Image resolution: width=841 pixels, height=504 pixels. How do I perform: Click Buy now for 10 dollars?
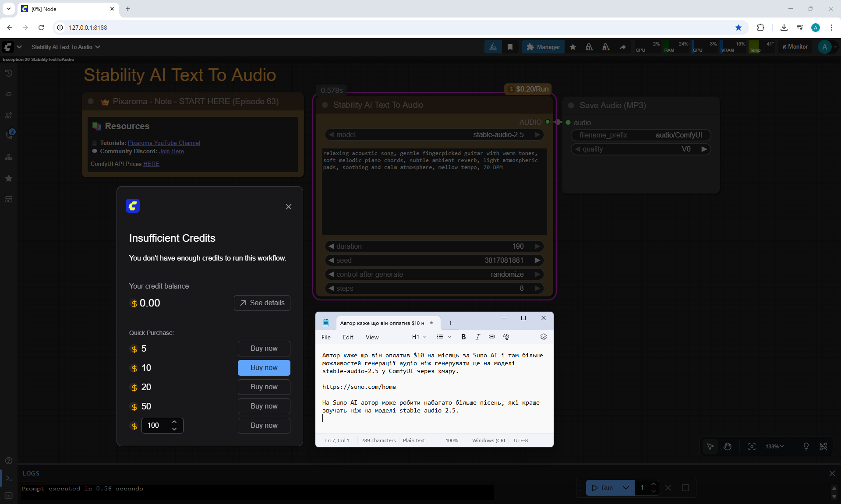[x=264, y=368]
